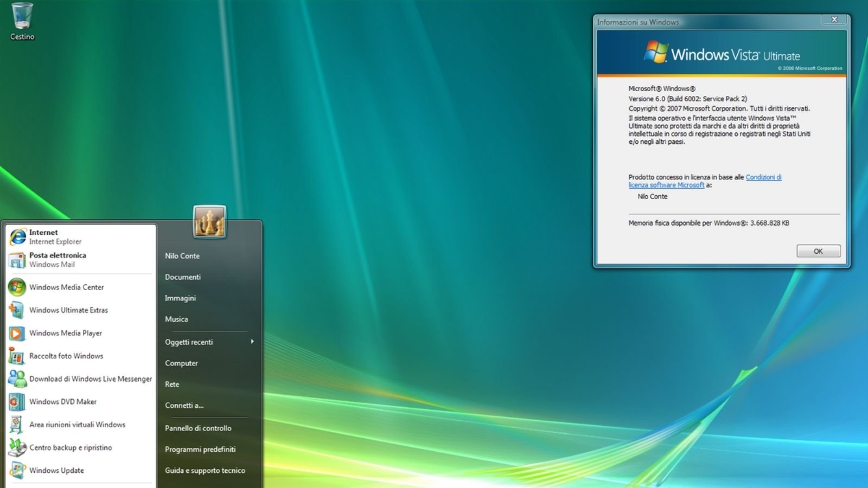Open Centro backup e ripristino
This screenshot has height=488, width=868.
81,447
